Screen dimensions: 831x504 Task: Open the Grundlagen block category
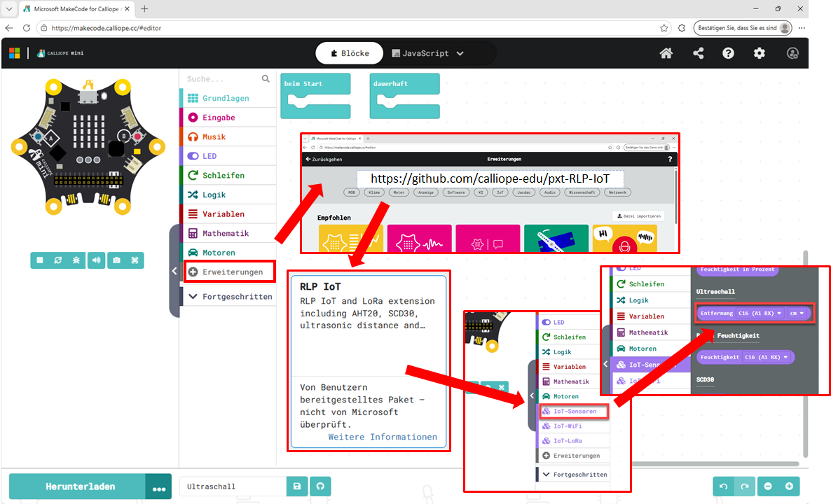tap(226, 98)
